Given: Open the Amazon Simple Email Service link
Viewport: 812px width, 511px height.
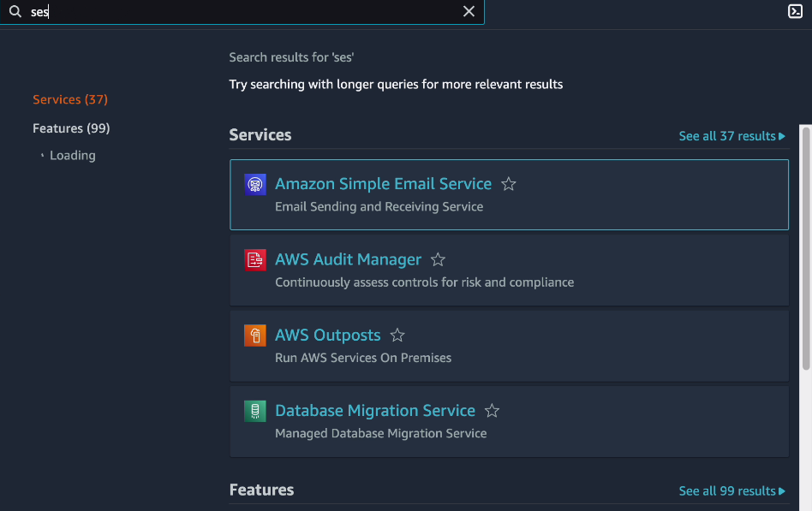Looking at the screenshot, I should click(x=383, y=184).
